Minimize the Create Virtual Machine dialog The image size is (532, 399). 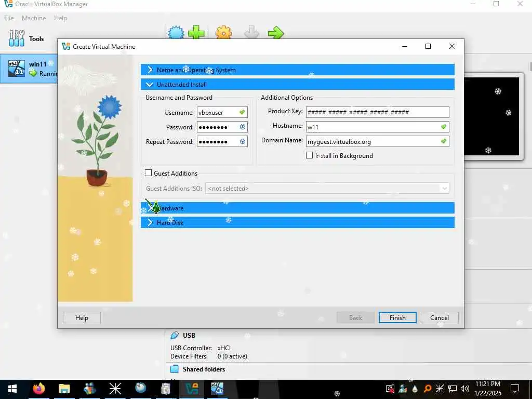404,46
